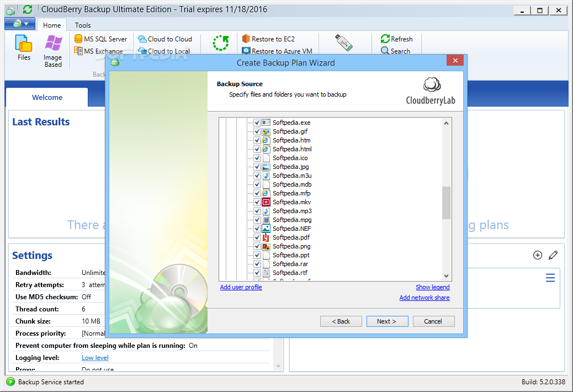Click the Softpedia.mpg video file icon
The image size is (573, 392).
pyautogui.click(x=266, y=220)
